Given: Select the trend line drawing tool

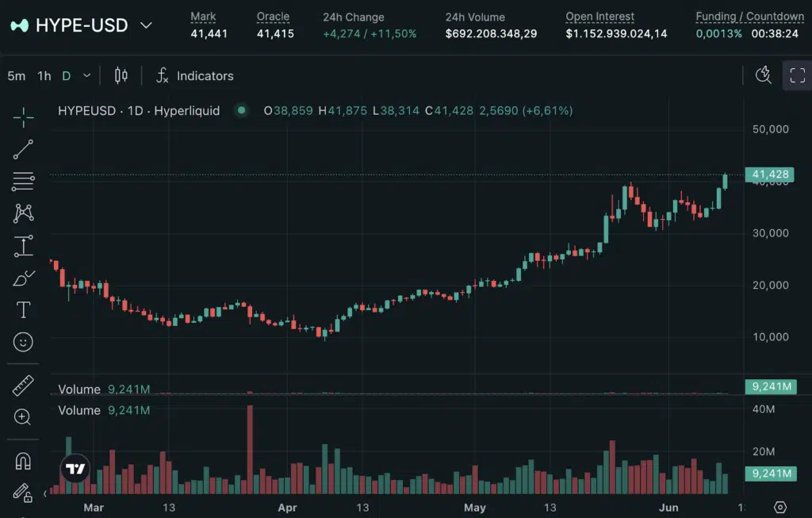Looking at the screenshot, I should 23,150.
